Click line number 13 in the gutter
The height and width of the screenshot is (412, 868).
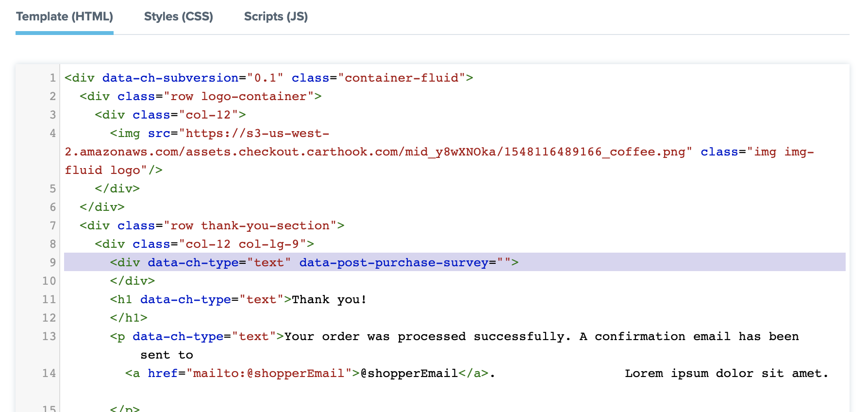pos(49,336)
